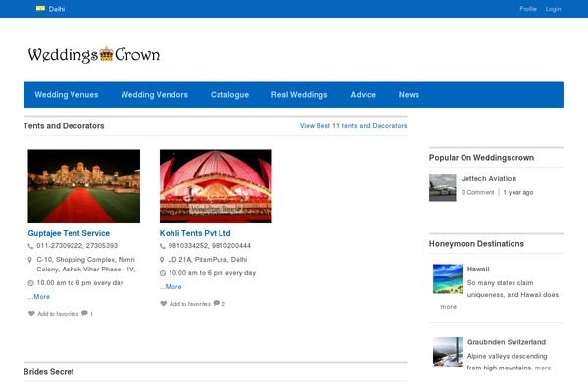Image resolution: width=588 pixels, height=392 pixels.
Task: Open the Guptajee Tent Service title link
Action: [x=69, y=233]
